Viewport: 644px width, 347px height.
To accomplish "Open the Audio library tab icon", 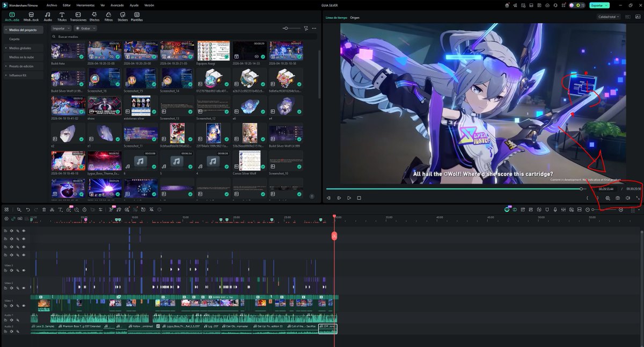I will point(48,17).
